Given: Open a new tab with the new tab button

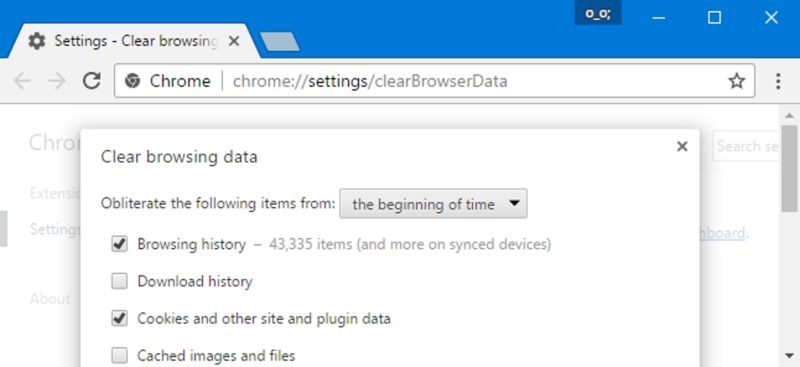Looking at the screenshot, I should pyautogui.click(x=280, y=42).
